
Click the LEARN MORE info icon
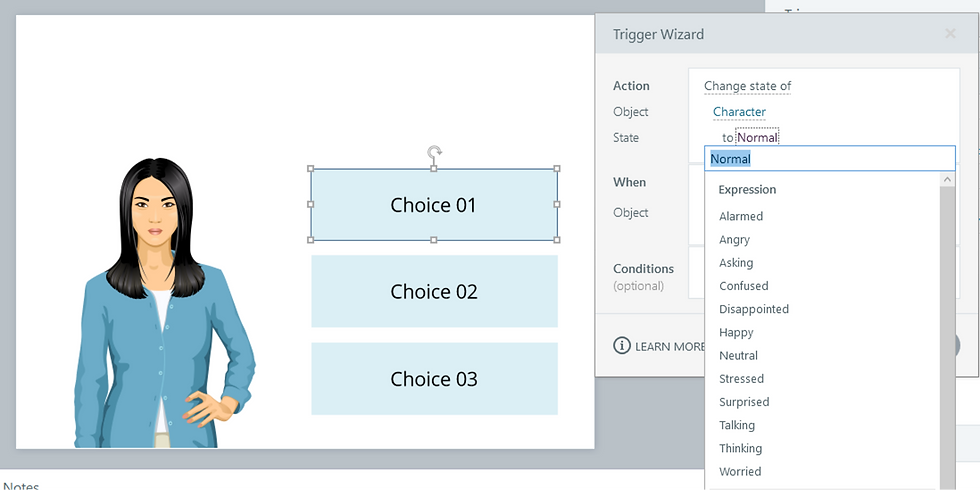(622, 346)
